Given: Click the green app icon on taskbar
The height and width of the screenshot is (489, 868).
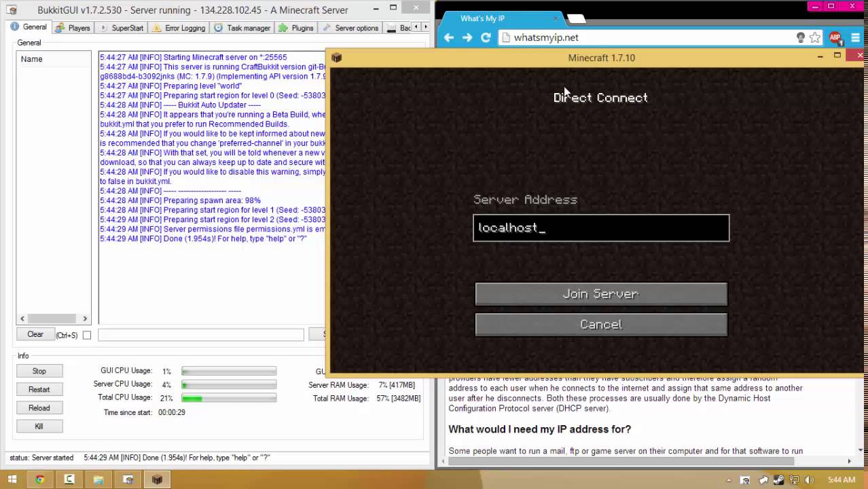Looking at the screenshot, I should (69, 479).
